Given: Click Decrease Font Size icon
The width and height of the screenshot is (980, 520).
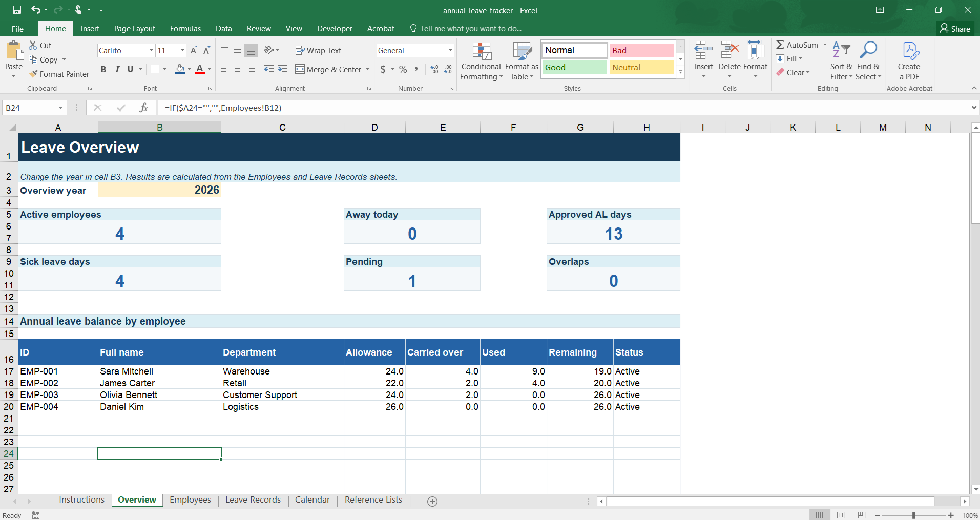Looking at the screenshot, I should tap(206, 50).
